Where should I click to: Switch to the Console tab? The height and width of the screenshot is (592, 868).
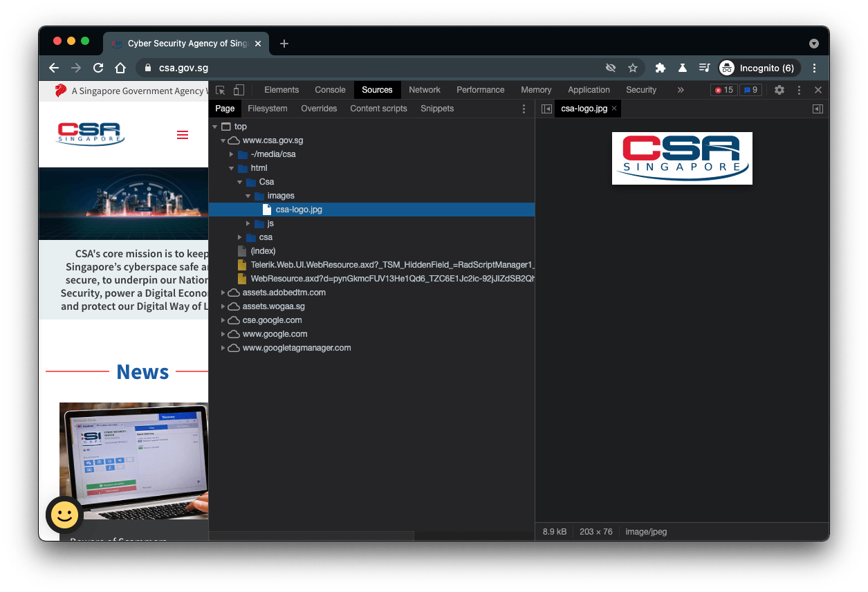(x=331, y=90)
